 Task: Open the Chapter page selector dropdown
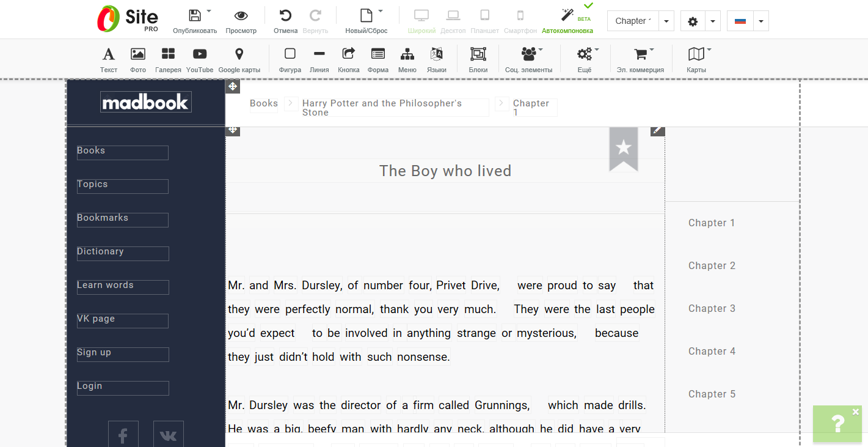point(666,21)
